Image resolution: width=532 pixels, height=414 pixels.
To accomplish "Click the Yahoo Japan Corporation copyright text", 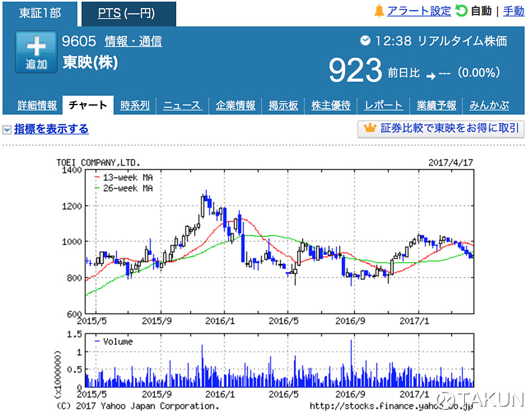I will [138, 406].
